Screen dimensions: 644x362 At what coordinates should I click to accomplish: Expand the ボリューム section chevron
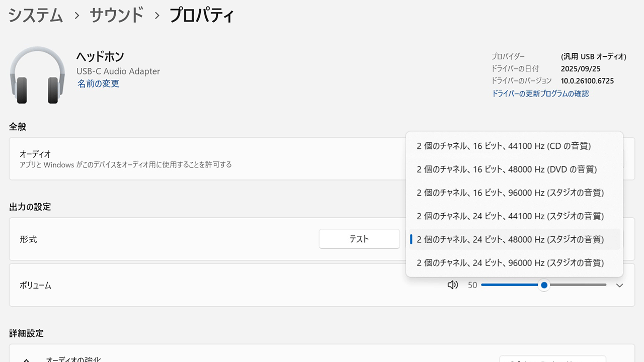point(620,286)
